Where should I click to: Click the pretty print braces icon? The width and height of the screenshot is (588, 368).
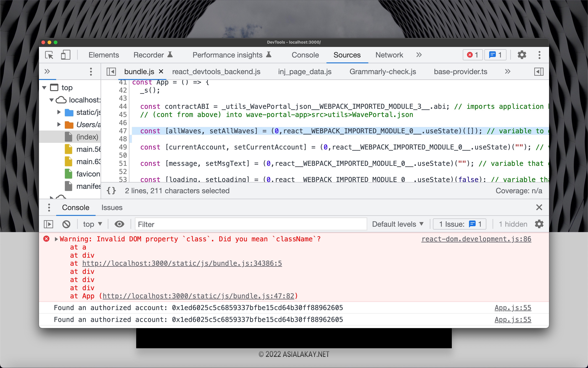pos(111,191)
